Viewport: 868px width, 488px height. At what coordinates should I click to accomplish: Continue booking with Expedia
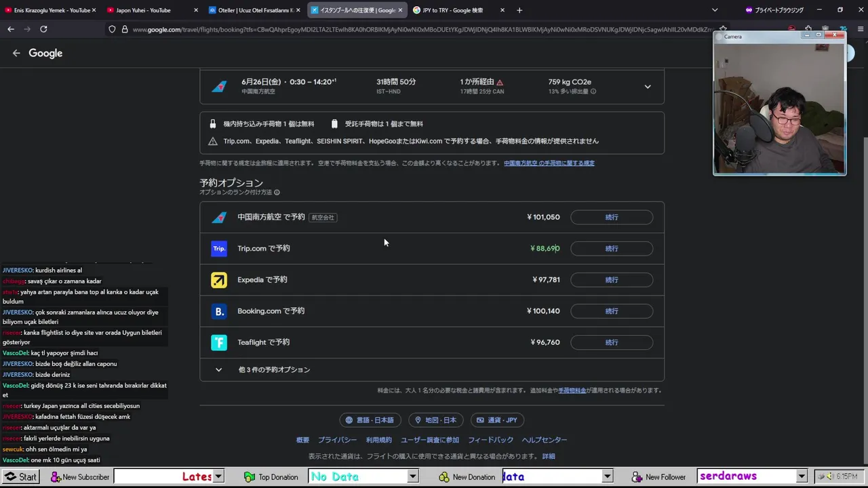(612, 280)
